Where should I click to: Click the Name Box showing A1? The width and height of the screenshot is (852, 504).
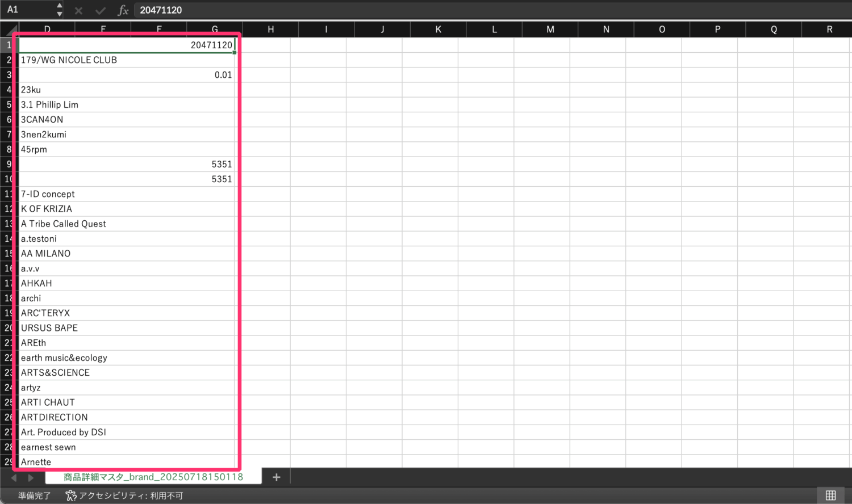coord(28,10)
